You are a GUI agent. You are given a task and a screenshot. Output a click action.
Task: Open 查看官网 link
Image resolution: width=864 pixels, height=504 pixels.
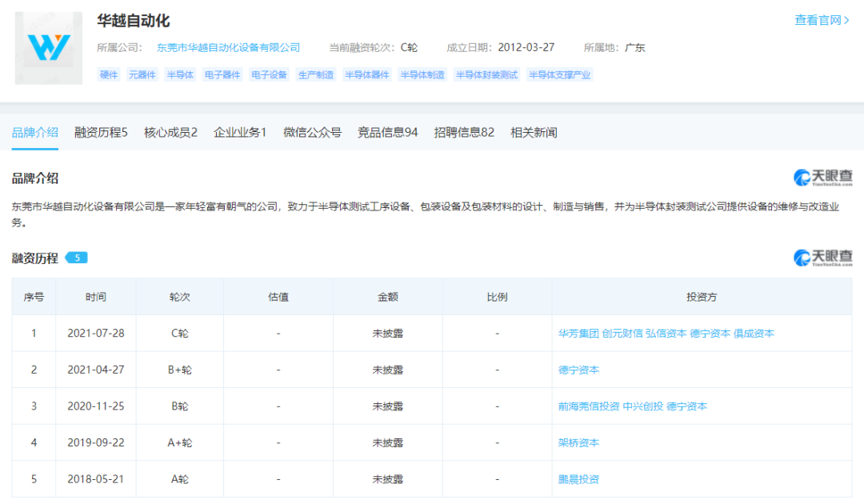[x=822, y=20]
